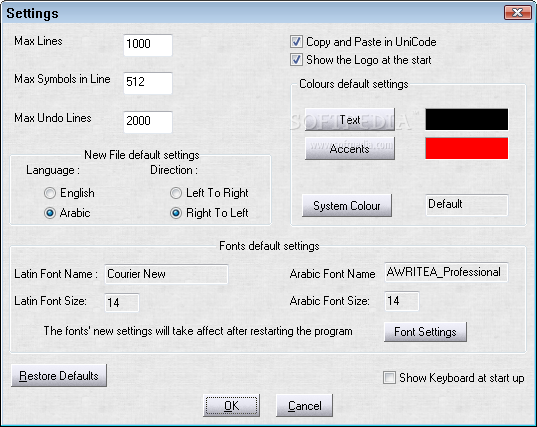The height and width of the screenshot is (427, 537).
Task: Confirm settings with OK
Action: (x=232, y=405)
